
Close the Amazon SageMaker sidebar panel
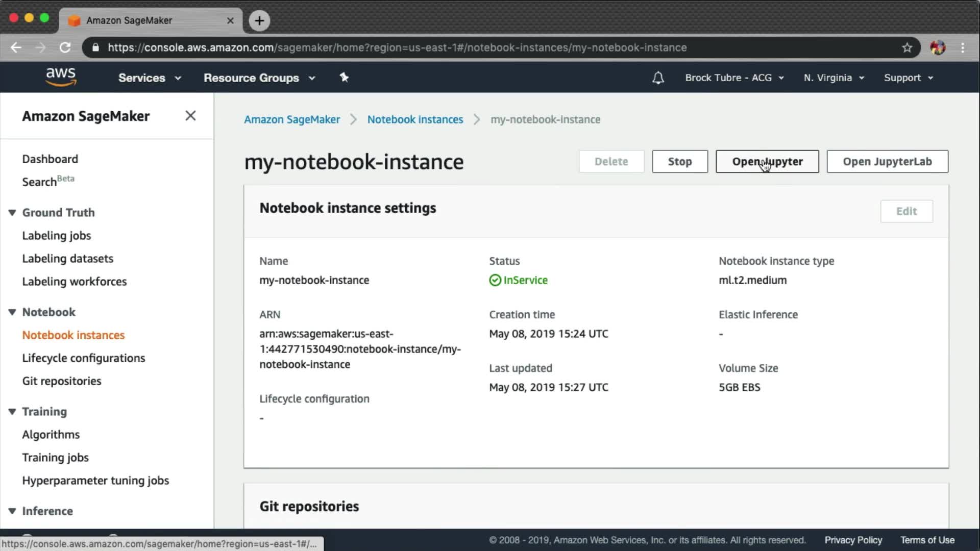pos(190,116)
